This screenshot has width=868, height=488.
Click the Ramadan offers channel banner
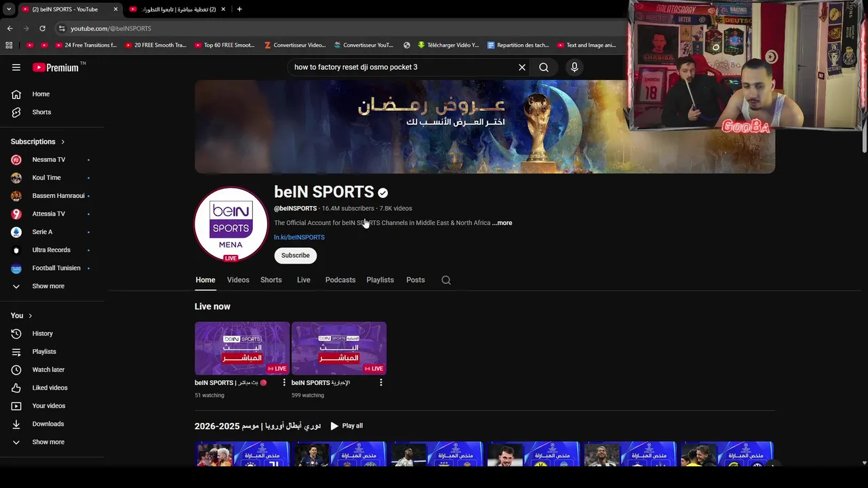pos(485,127)
